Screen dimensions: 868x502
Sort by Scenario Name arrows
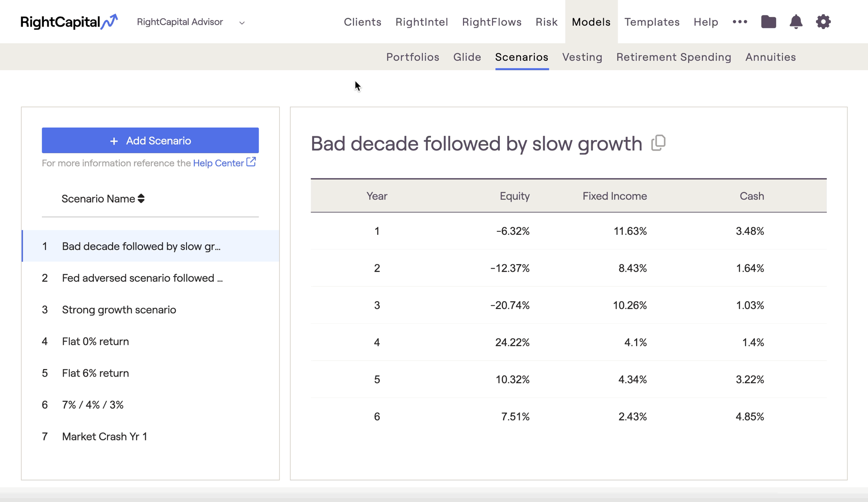click(141, 199)
